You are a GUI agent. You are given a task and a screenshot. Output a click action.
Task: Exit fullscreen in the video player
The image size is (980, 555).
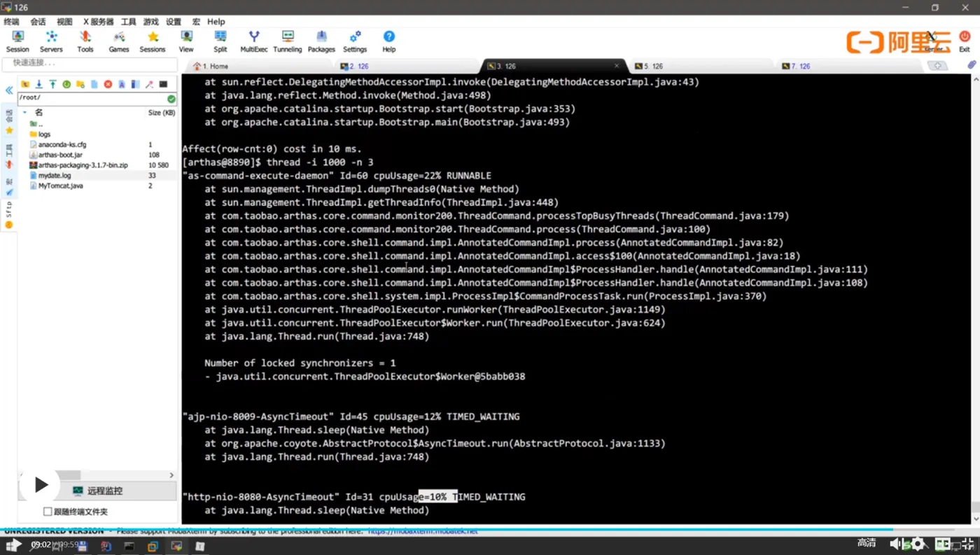tap(967, 544)
